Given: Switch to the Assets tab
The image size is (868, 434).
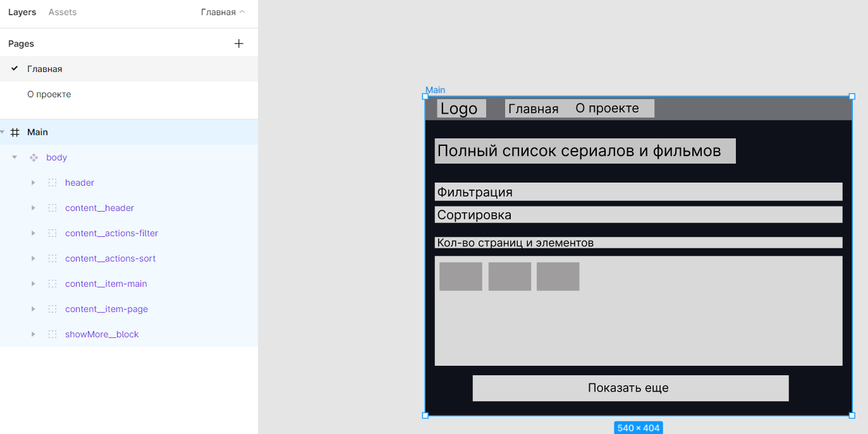Looking at the screenshot, I should 62,11.
